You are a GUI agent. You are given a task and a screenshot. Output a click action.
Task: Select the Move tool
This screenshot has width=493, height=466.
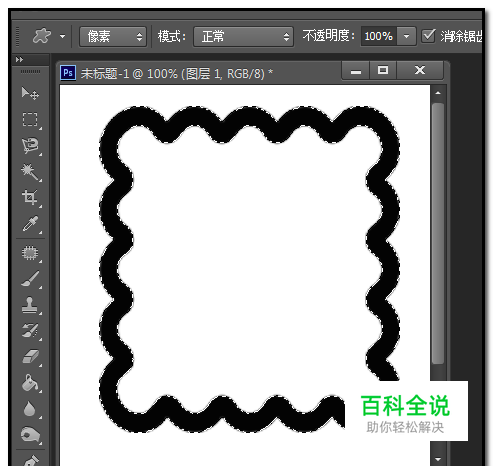click(30, 93)
